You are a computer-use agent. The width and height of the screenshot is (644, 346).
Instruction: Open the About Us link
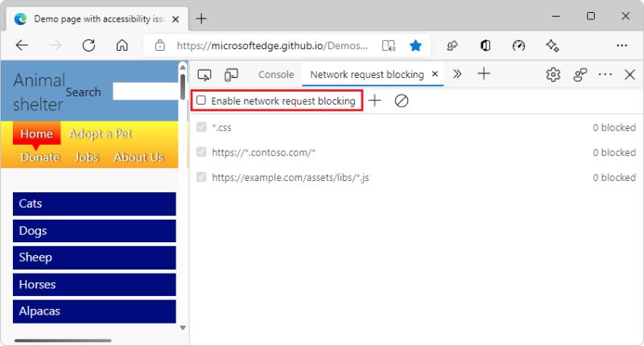click(x=138, y=157)
